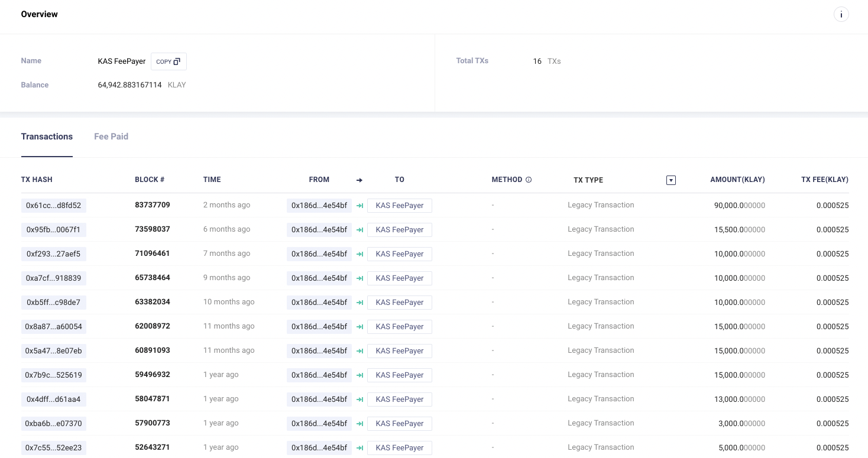868x458 pixels.
Task: Open block number 71096461
Action: [153, 254]
